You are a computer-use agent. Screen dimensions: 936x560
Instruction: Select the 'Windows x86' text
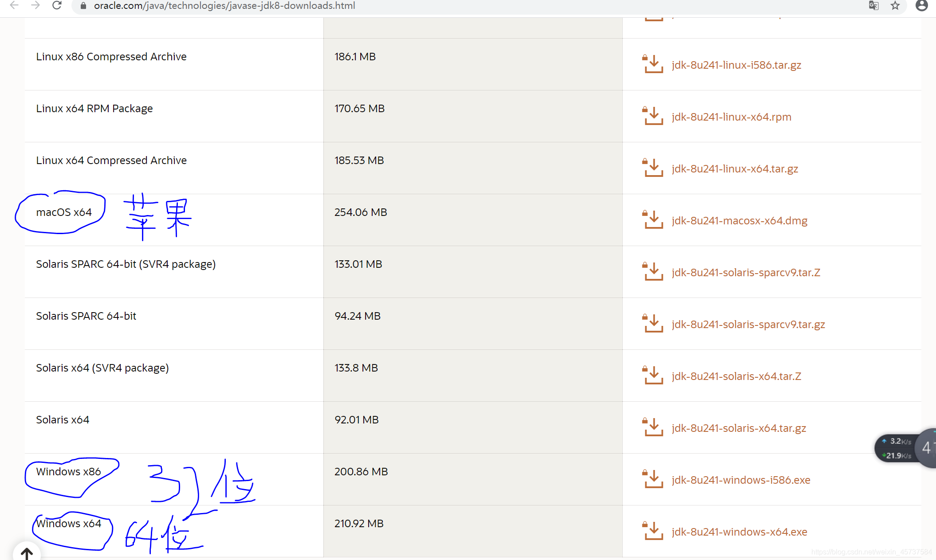pyautogui.click(x=69, y=472)
